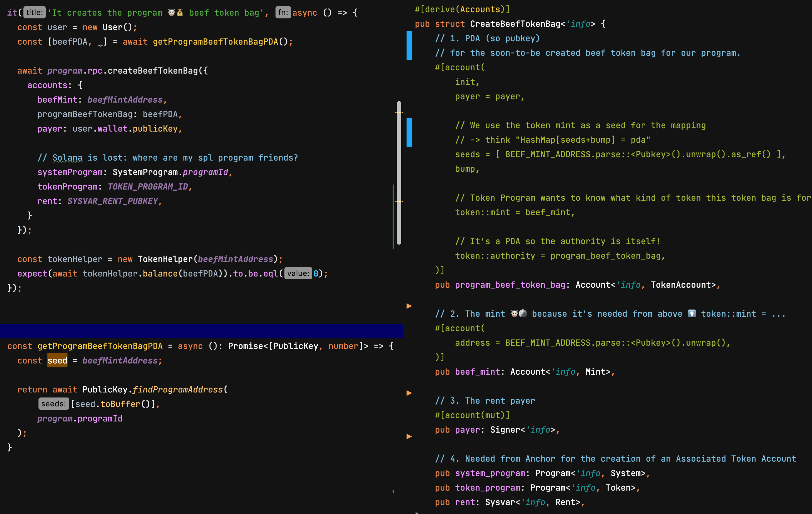The image size is (812, 514).
Task: Click 'SystemProgram' on the systemProgram line
Action: click(145, 172)
